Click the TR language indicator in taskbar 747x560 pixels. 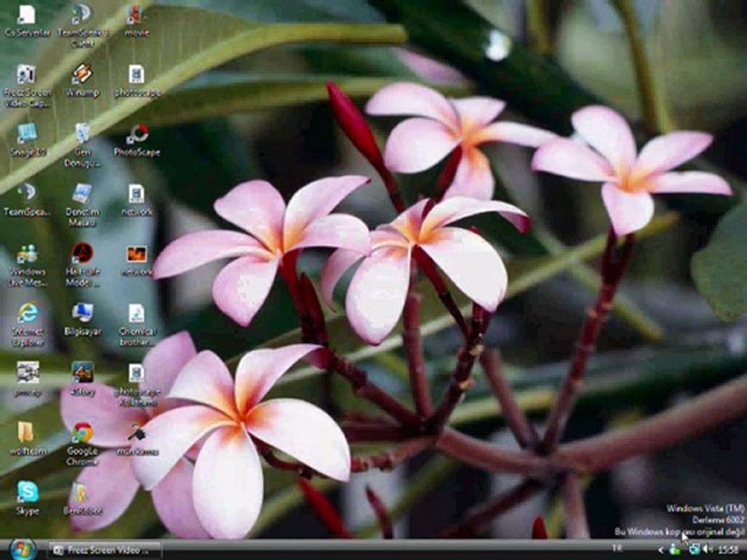[617, 548]
